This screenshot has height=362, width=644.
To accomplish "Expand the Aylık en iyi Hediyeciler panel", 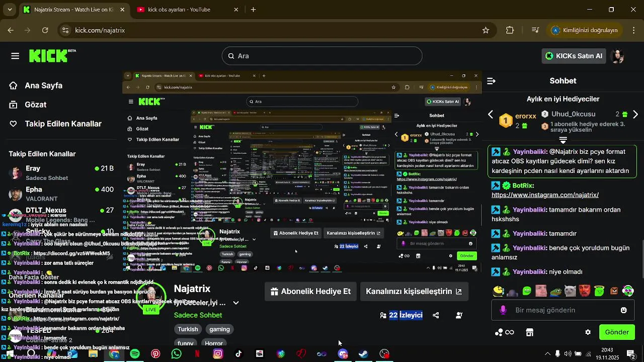I will point(563,140).
